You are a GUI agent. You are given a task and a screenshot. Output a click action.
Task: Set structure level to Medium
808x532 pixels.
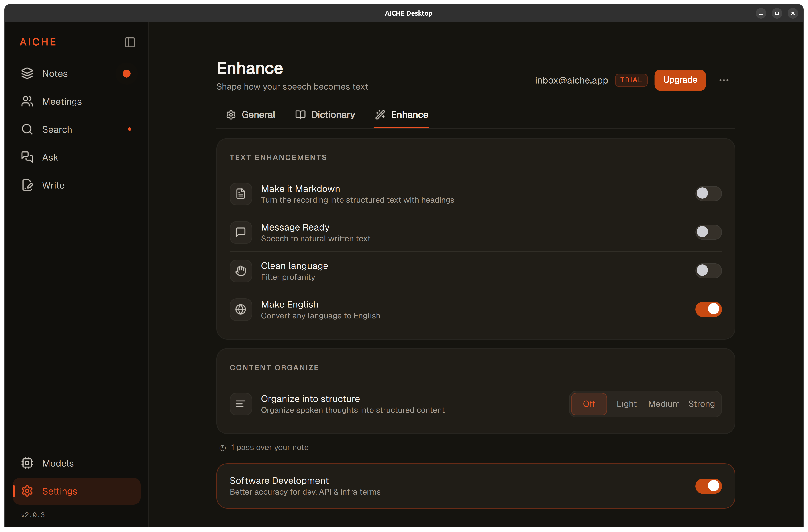click(x=664, y=404)
